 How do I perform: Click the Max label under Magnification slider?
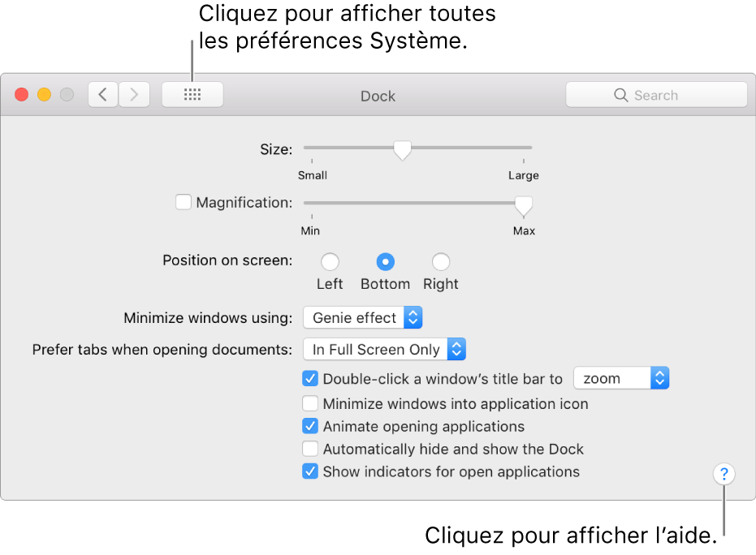[524, 230]
